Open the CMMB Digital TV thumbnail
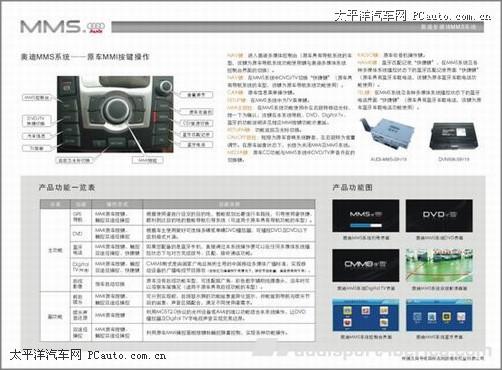Image resolution: width=502 pixels, height=370 pixels. [366, 265]
